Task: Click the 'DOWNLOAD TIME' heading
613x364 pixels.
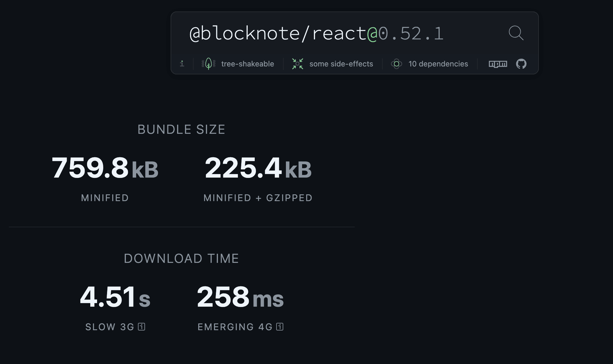Action: [181, 259]
